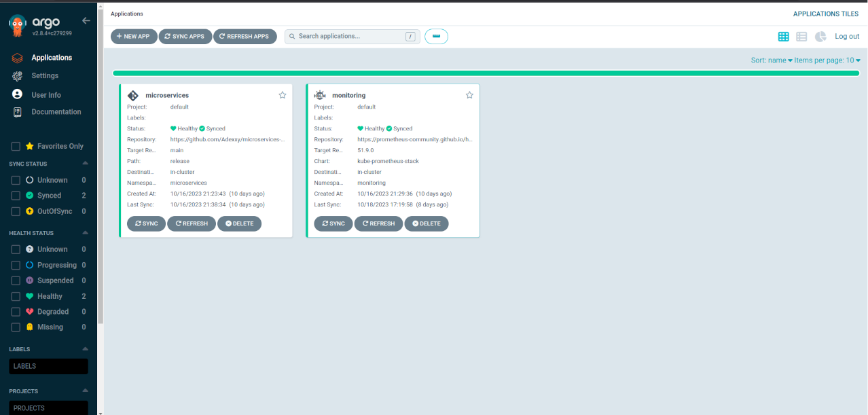The image size is (868, 415).
Task: Check the OutOfSync sync status filter
Action: (16, 211)
